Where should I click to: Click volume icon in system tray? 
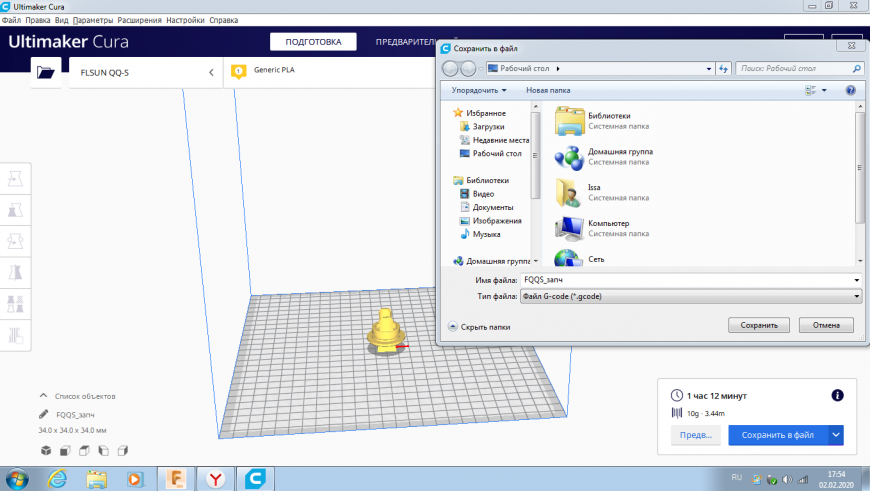787,479
